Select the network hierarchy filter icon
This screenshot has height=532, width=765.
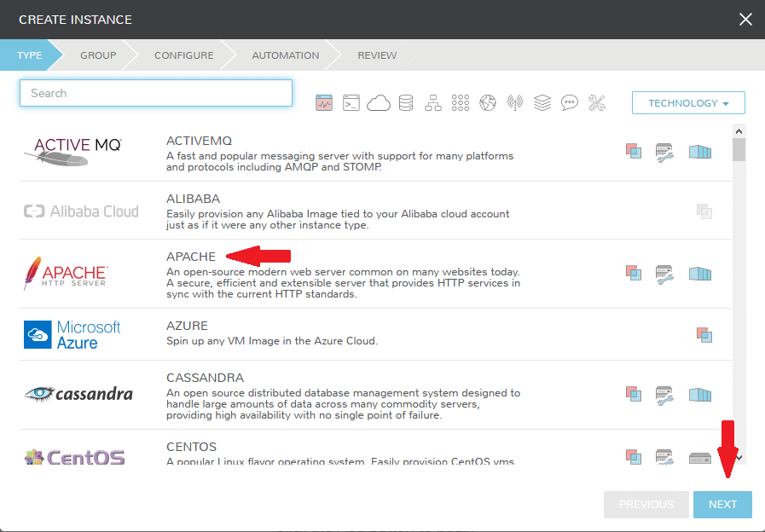433,103
